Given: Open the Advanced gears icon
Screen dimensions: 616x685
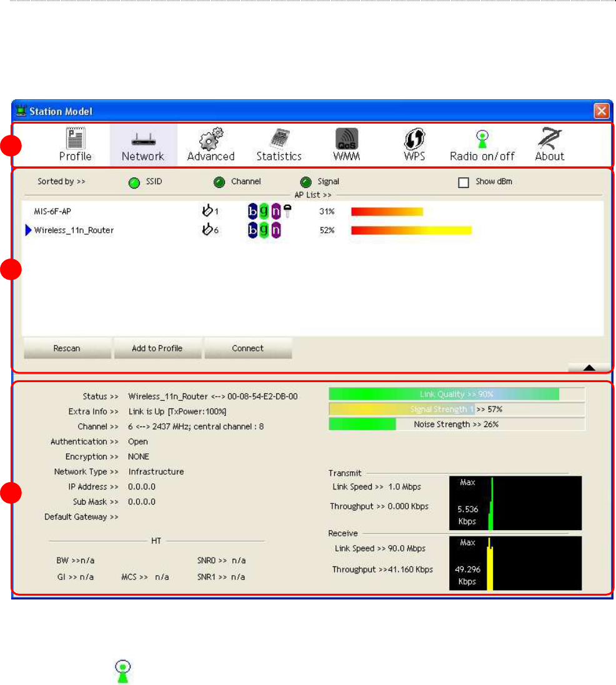Looking at the screenshot, I should click(211, 139).
